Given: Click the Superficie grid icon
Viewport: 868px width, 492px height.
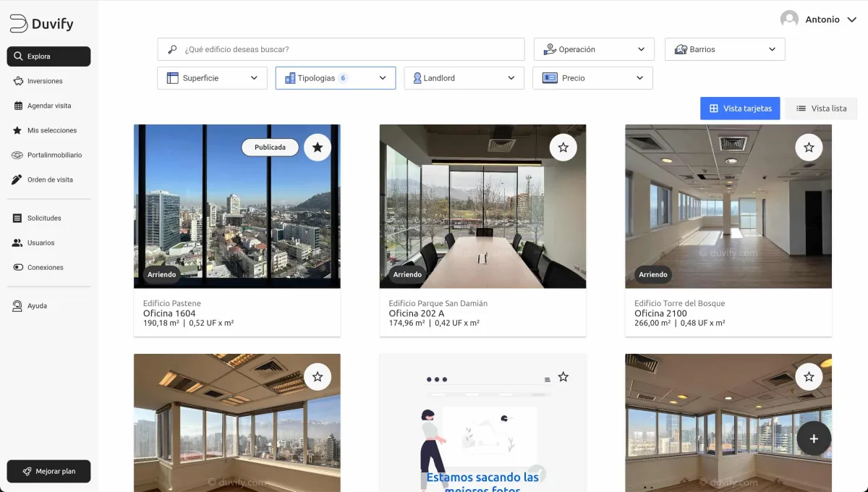Looking at the screenshot, I should (x=172, y=78).
